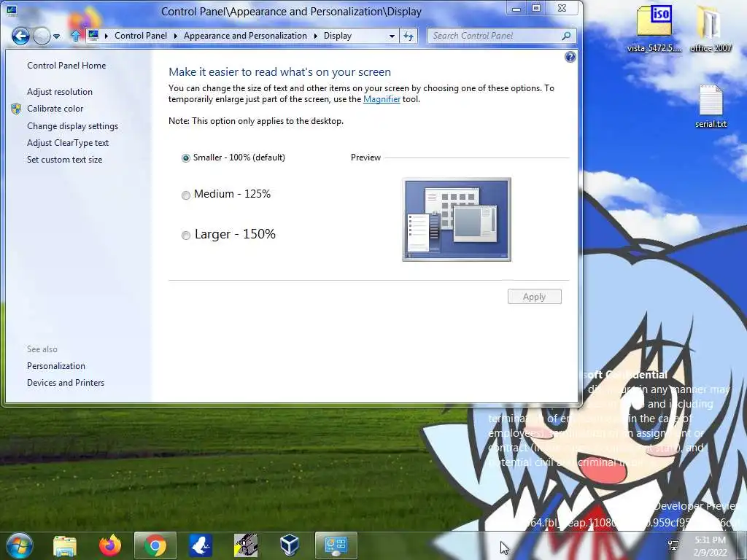
Task: Select Larger - 150% option
Action: pos(228,234)
